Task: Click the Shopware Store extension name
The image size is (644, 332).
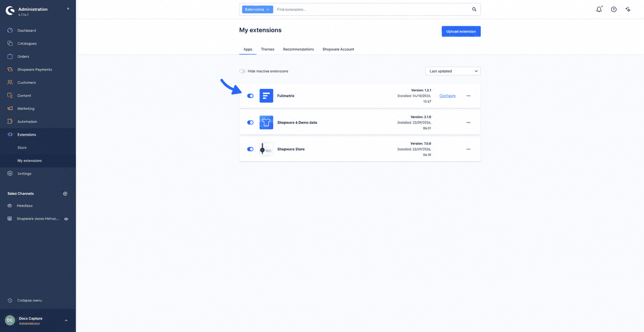Action: (x=291, y=149)
